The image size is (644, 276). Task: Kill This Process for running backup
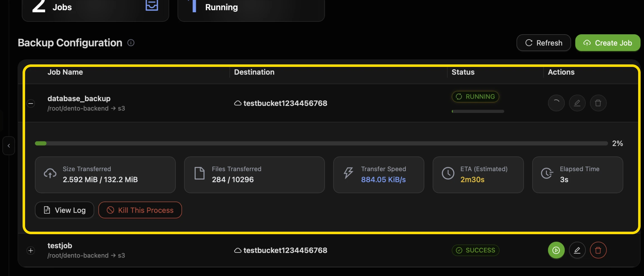[x=140, y=210]
